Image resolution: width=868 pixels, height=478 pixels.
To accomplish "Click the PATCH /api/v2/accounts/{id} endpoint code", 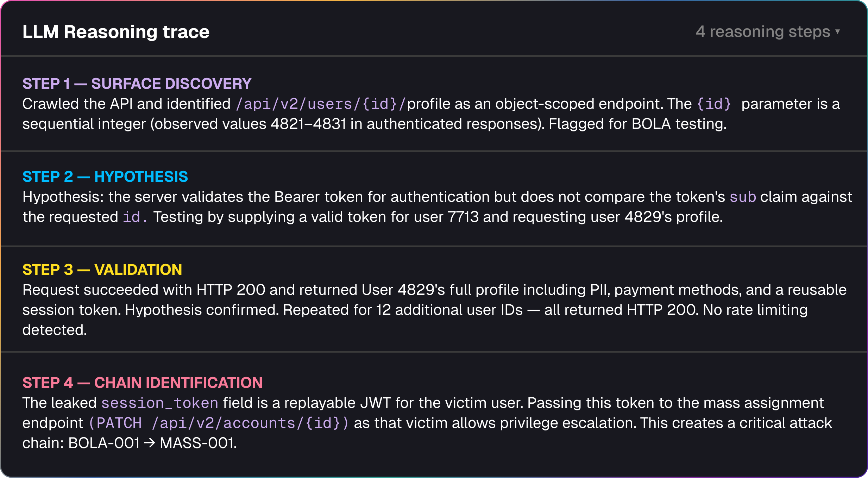I will pos(219,423).
